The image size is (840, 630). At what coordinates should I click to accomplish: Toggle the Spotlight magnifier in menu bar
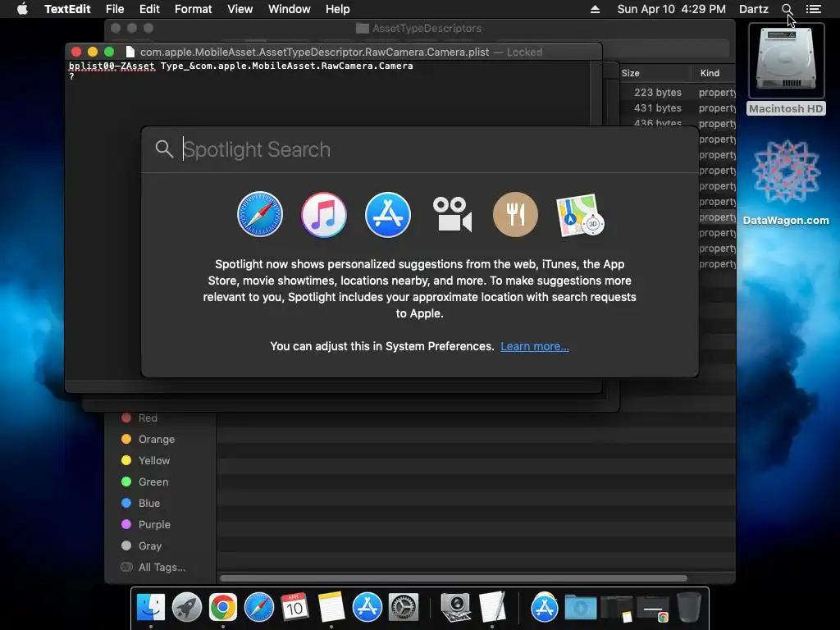pyautogui.click(x=787, y=9)
